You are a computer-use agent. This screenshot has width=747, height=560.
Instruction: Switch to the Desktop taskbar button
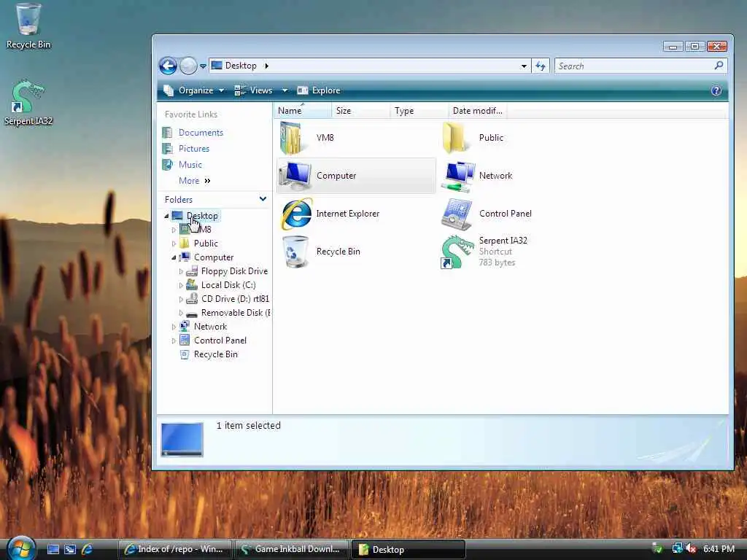pyautogui.click(x=408, y=550)
